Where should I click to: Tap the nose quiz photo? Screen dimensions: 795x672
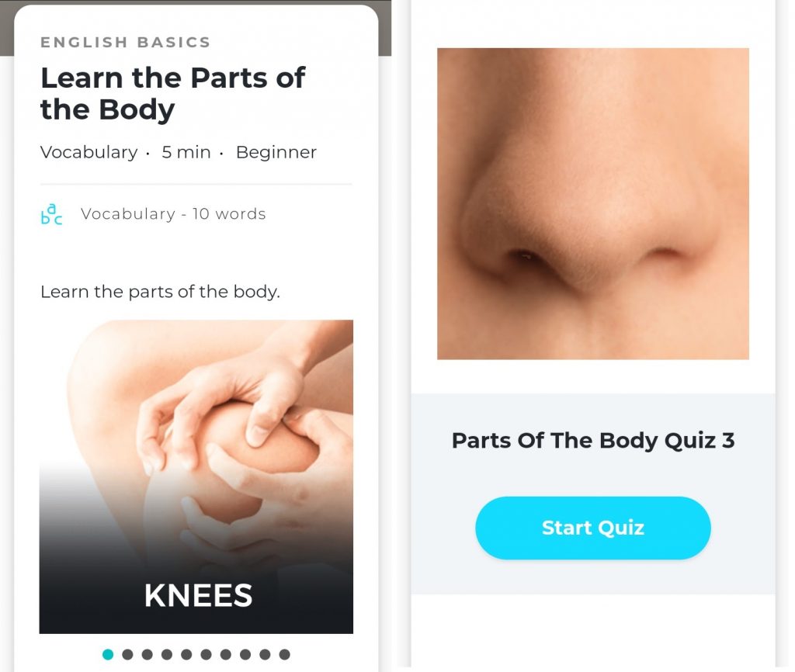tap(592, 204)
